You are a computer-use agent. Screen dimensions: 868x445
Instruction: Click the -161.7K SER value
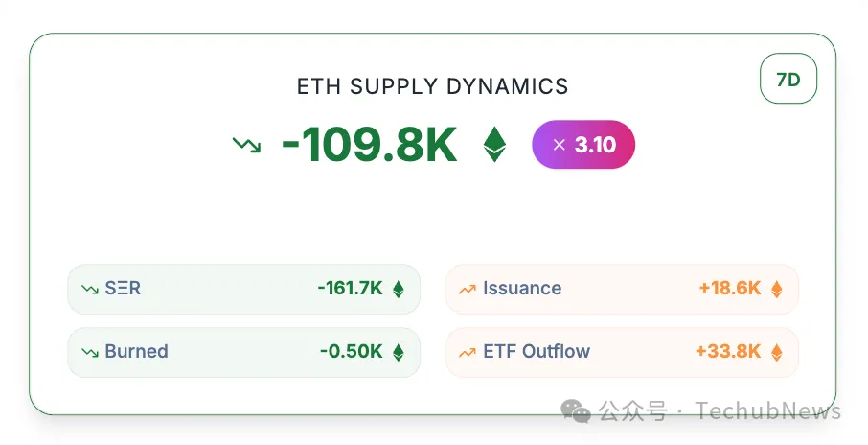(x=350, y=289)
